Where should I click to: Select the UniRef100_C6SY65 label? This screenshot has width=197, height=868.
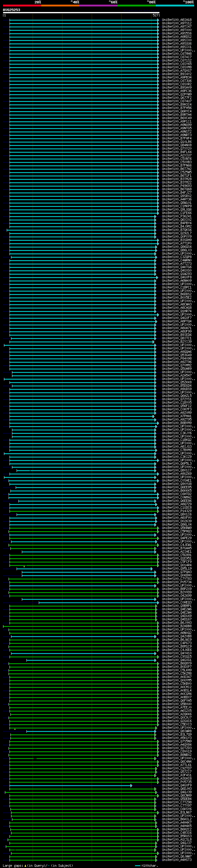tap(177, 64)
